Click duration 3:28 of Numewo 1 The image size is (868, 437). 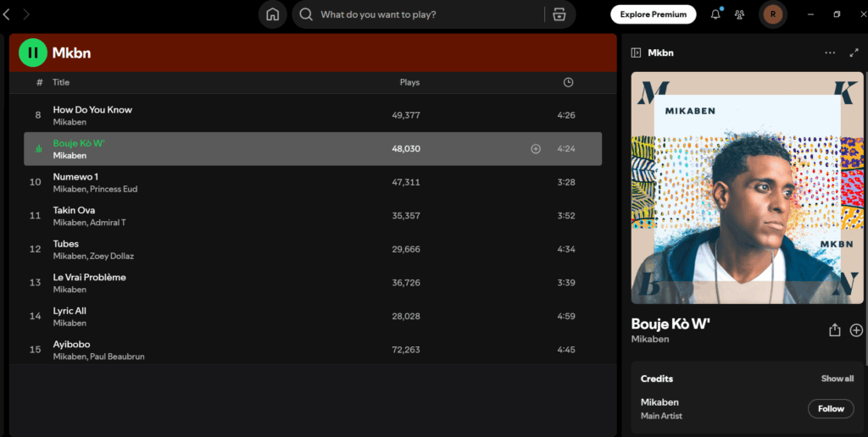[565, 182]
